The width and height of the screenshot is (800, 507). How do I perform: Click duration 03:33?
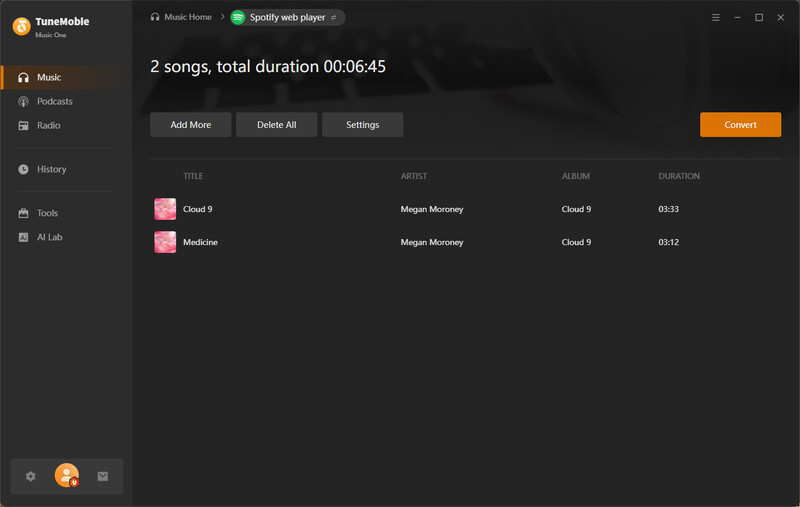pos(668,209)
